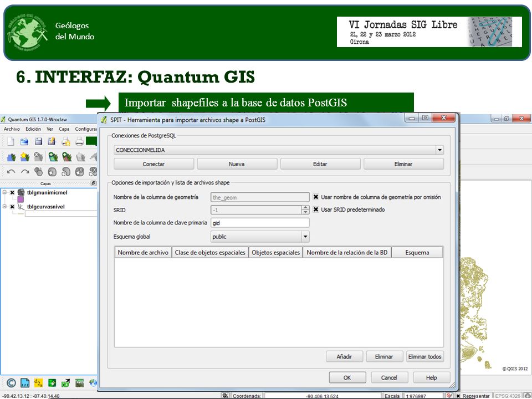Click the Scale Bar plugin icon

pyautogui.click(x=79, y=383)
